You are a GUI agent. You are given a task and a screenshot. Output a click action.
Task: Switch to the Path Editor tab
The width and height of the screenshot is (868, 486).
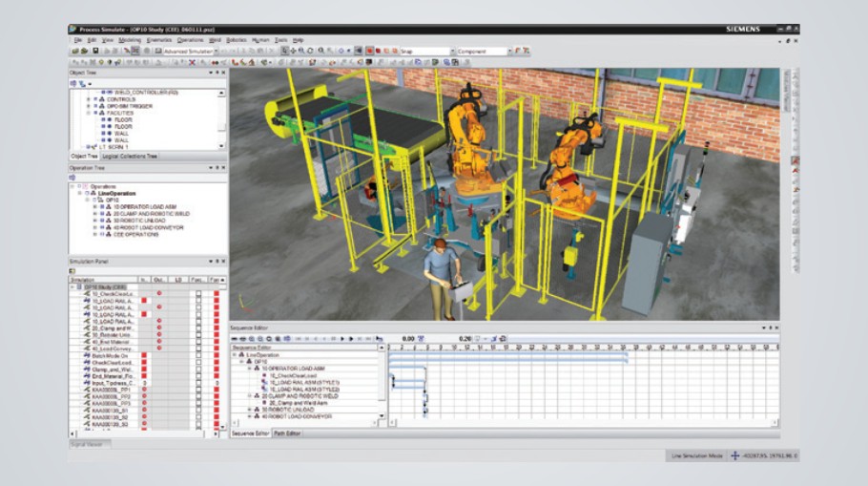click(x=287, y=433)
